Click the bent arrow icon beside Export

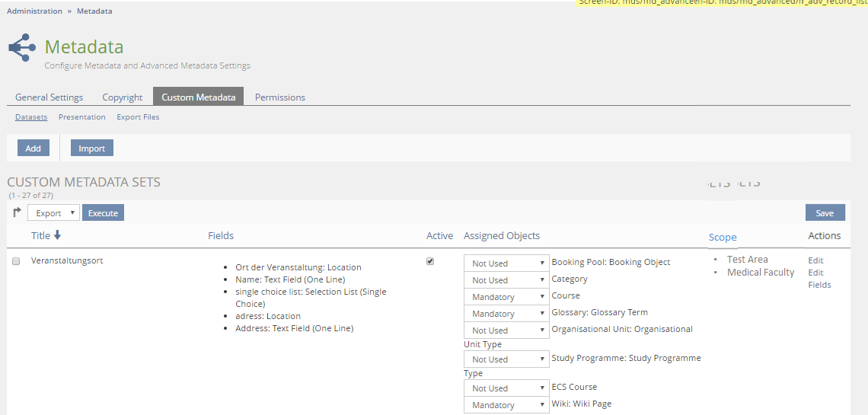pyautogui.click(x=17, y=212)
